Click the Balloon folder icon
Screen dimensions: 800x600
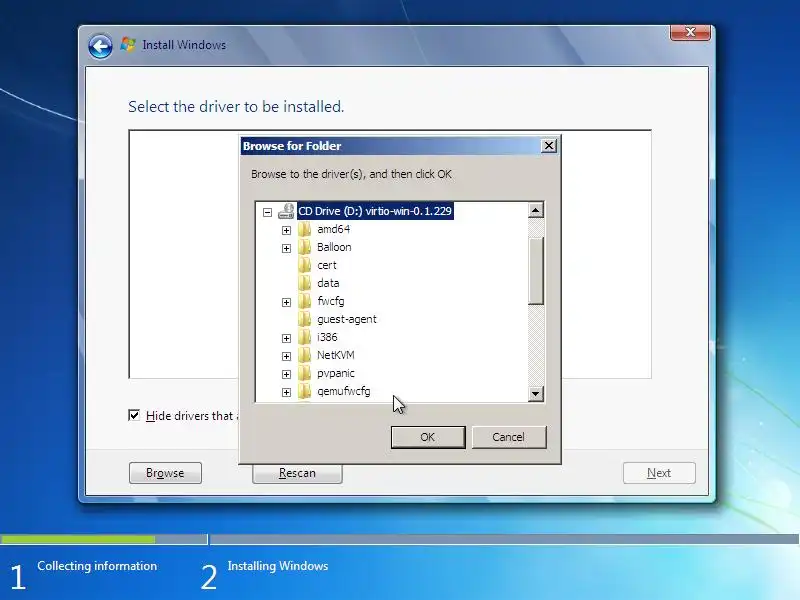[305, 247]
